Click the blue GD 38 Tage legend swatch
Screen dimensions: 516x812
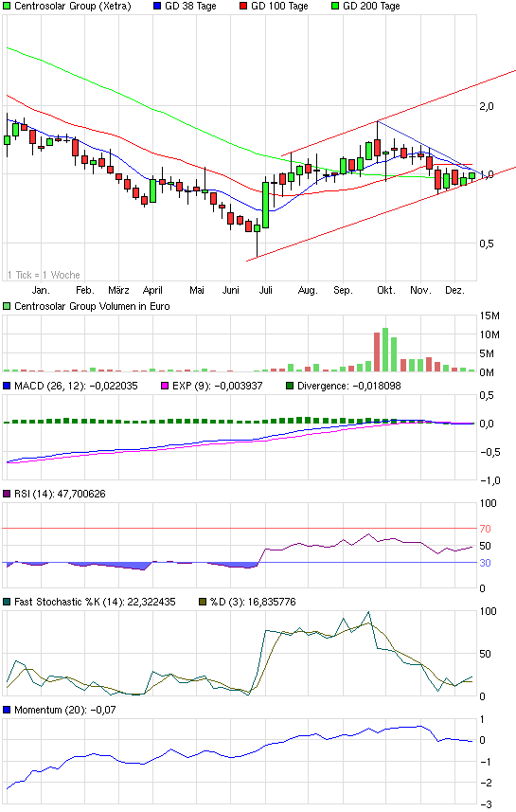pos(158,7)
